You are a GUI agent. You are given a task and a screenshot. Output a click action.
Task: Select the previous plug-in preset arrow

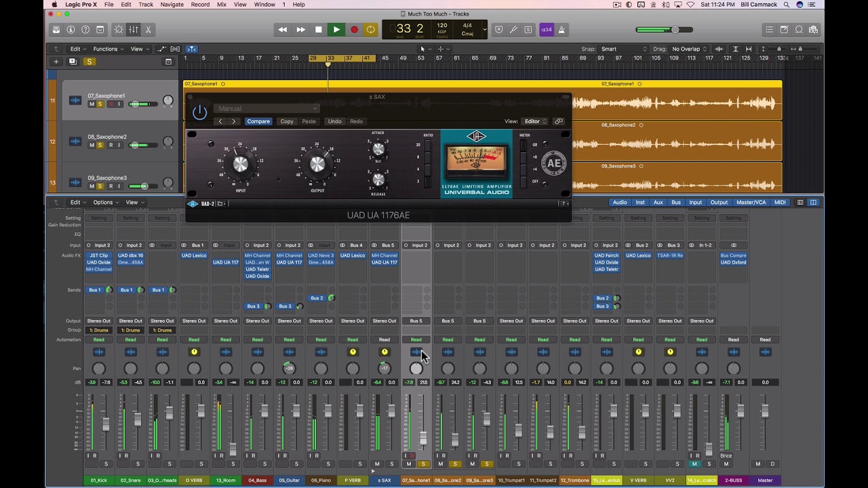(x=220, y=121)
